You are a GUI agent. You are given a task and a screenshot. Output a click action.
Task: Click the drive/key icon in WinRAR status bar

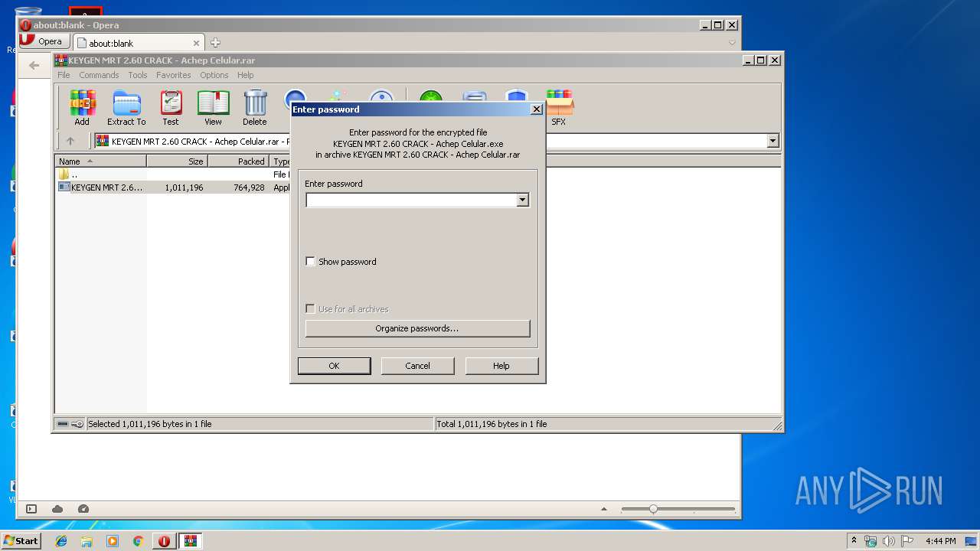coord(70,424)
